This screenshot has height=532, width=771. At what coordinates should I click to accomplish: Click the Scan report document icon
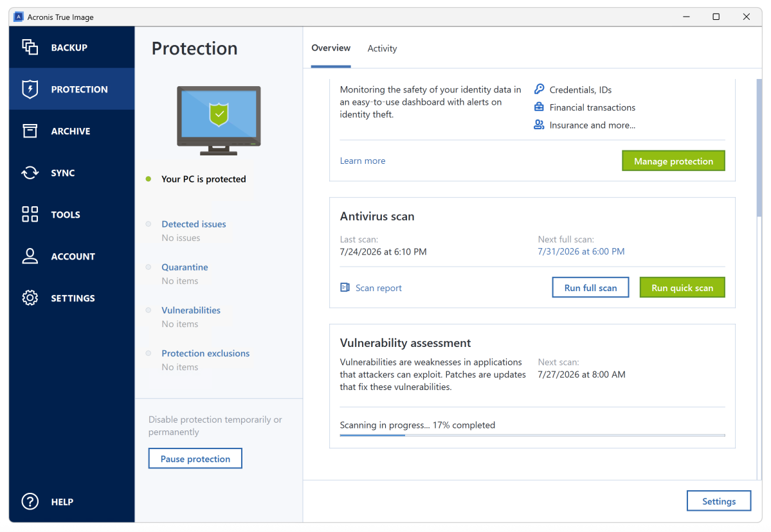point(345,287)
